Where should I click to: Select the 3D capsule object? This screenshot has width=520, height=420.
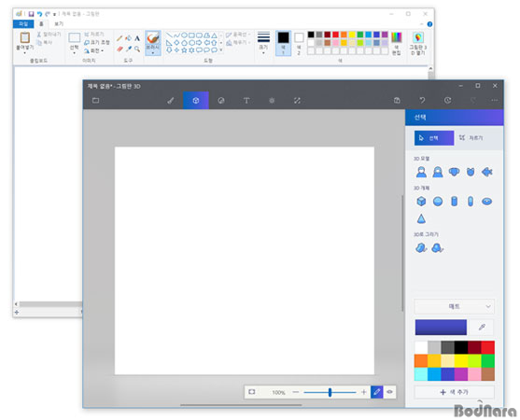471,202
